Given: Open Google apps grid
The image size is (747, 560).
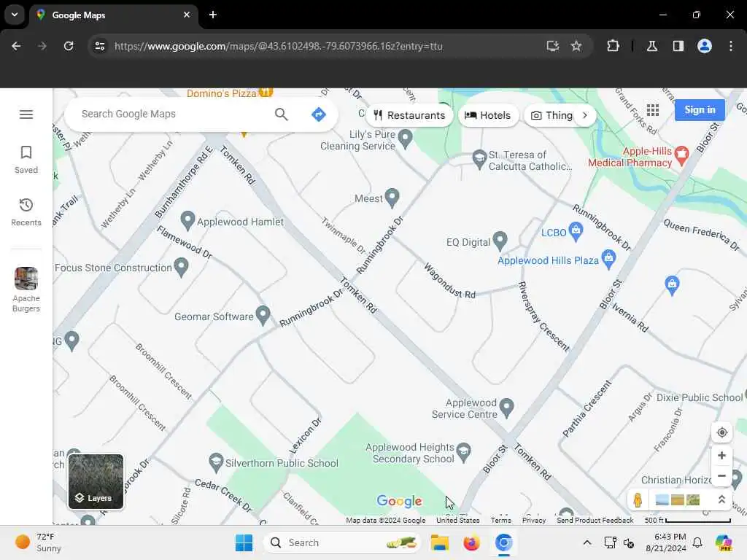Looking at the screenshot, I should (653, 110).
